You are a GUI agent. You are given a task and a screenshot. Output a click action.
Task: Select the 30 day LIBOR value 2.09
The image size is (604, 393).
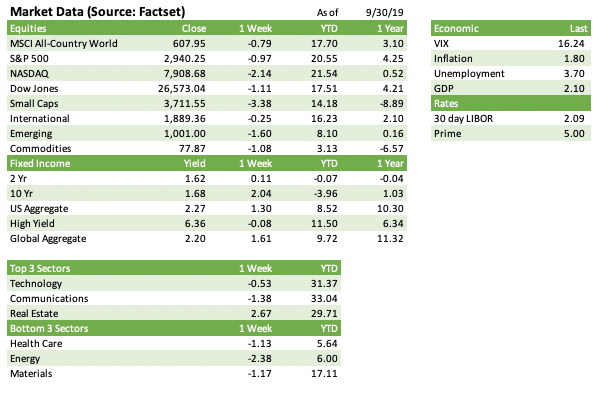point(574,119)
